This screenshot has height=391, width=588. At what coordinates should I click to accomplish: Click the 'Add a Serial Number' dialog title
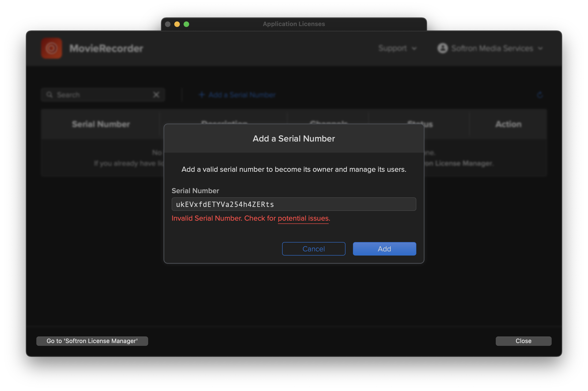click(x=294, y=138)
